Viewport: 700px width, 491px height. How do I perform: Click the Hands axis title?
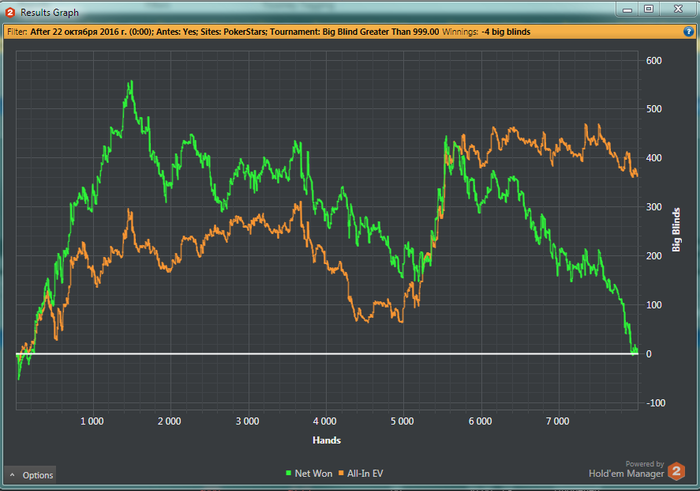point(326,440)
